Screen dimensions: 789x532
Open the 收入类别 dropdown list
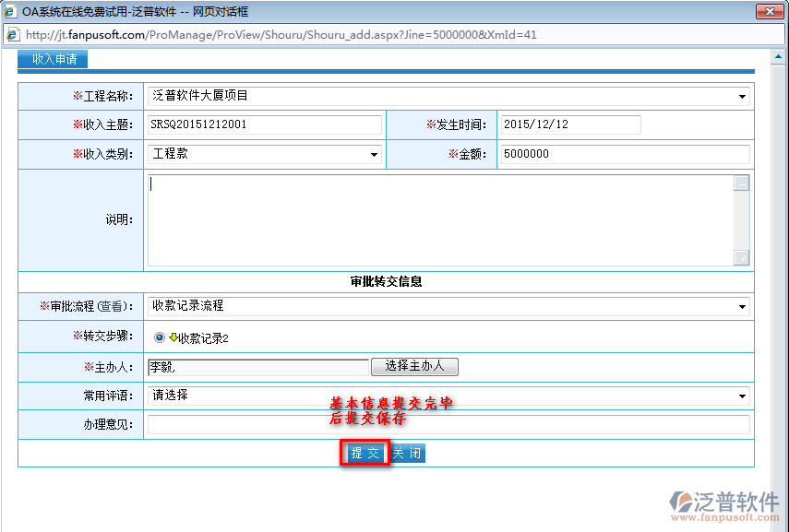click(x=374, y=155)
